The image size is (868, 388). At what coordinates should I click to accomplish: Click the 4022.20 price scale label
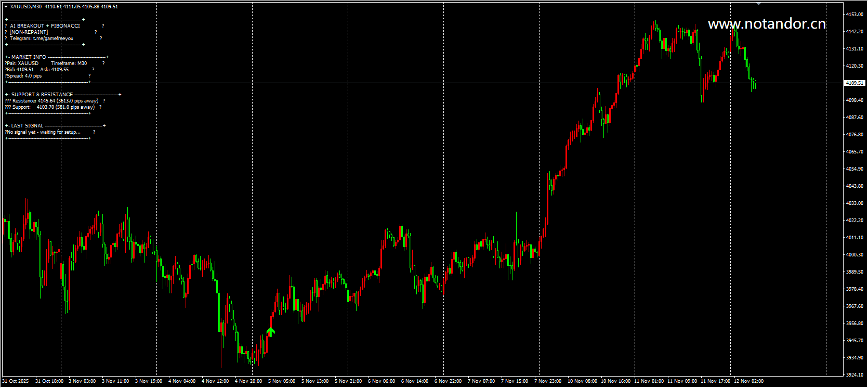point(854,221)
